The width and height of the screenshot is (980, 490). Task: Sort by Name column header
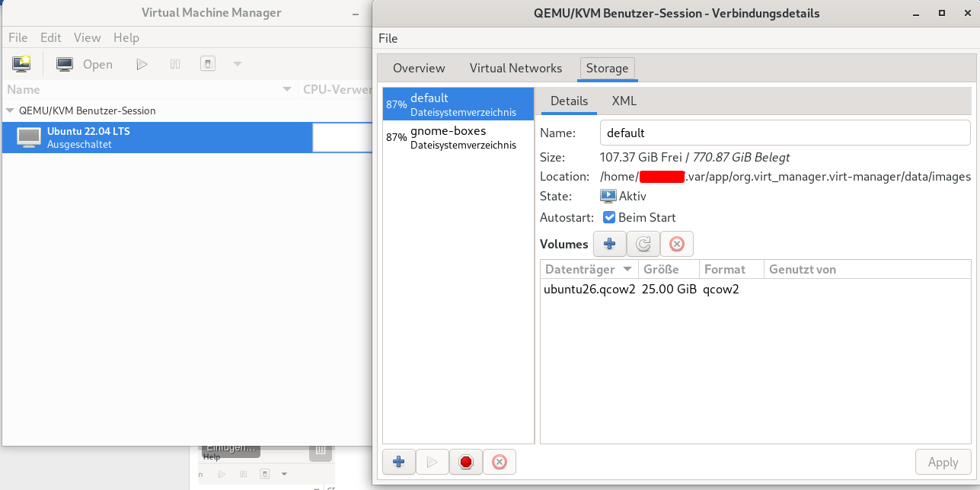coord(149,89)
